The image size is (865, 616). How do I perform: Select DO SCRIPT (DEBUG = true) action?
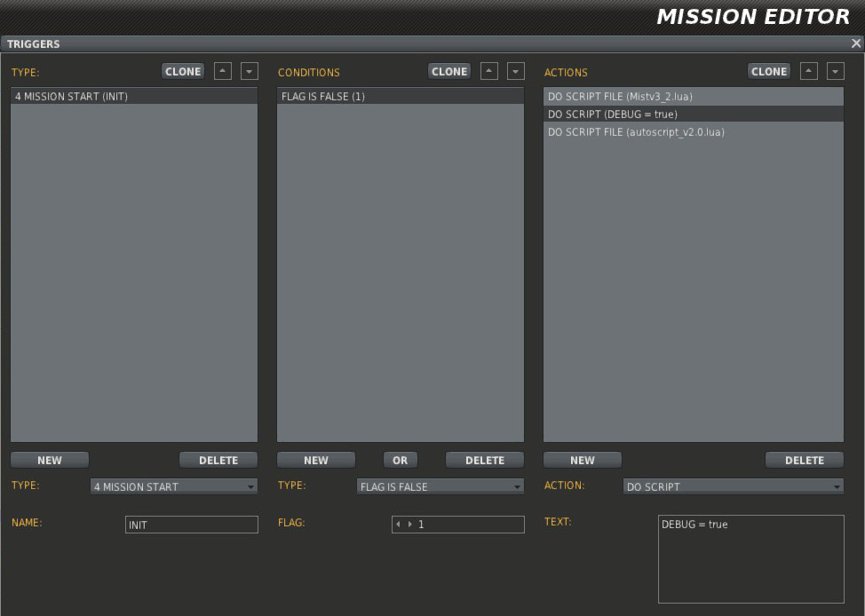pyautogui.click(x=694, y=114)
